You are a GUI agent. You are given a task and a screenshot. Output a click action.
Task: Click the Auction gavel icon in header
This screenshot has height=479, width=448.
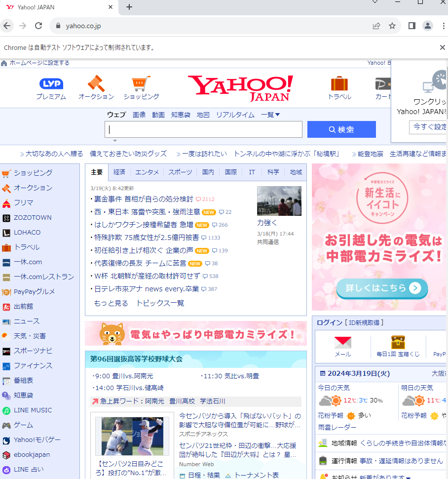point(96,83)
